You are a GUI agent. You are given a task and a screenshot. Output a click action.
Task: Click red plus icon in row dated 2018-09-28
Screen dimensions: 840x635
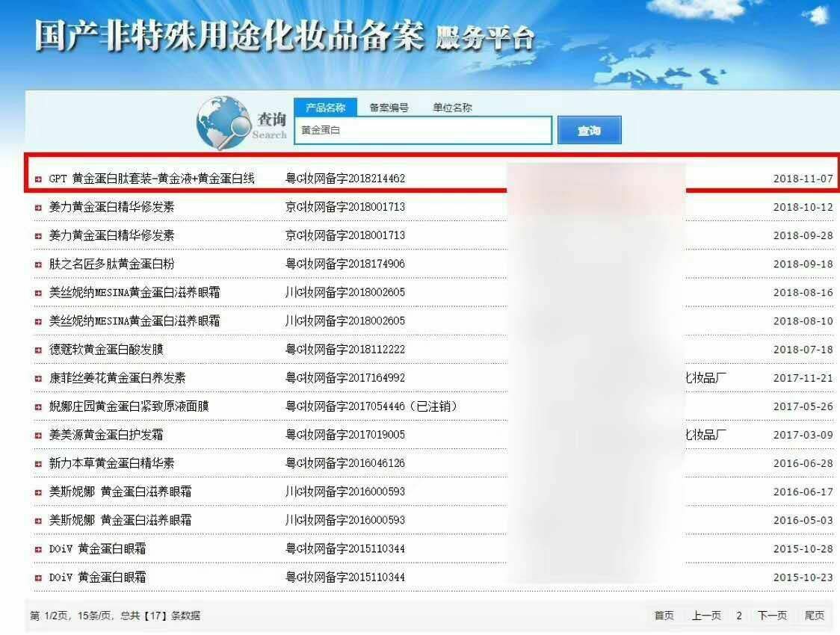[x=38, y=236]
